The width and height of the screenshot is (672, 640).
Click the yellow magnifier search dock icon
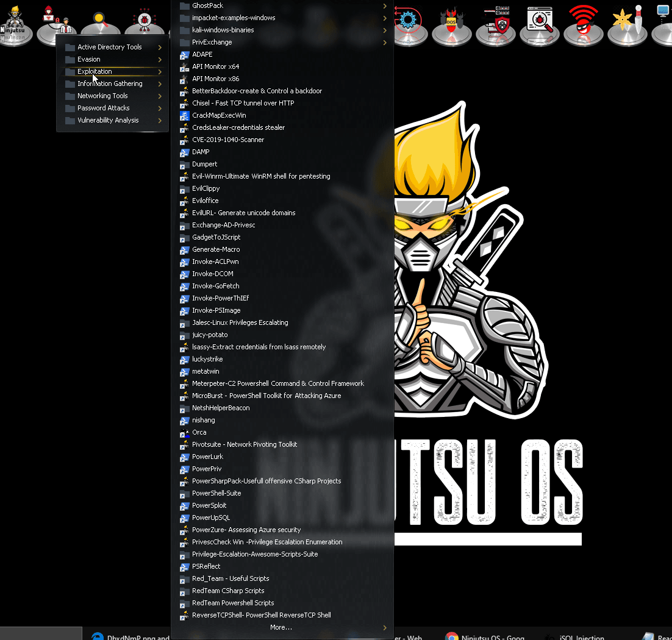[100, 23]
